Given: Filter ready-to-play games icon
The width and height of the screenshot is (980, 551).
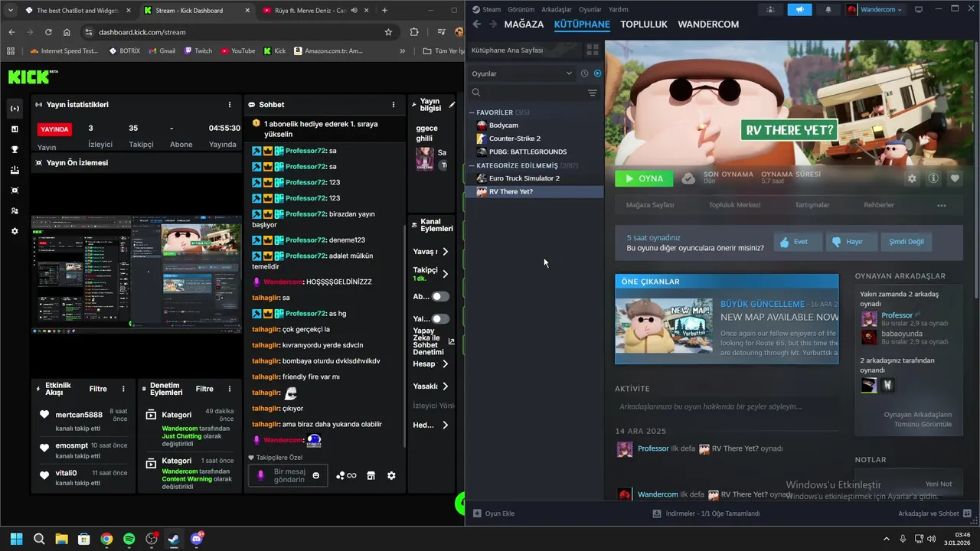Looking at the screenshot, I should (x=598, y=73).
